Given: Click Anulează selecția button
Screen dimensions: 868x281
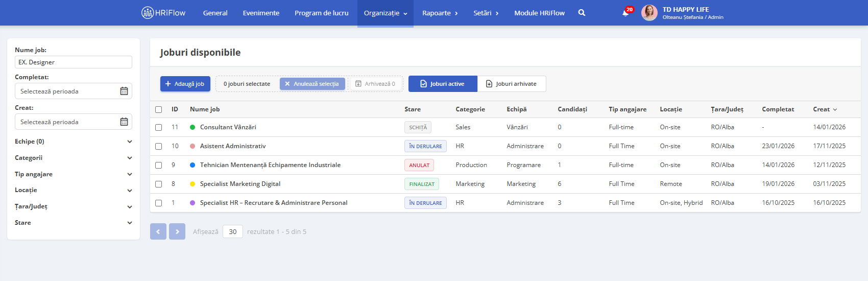Looking at the screenshot, I should (x=312, y=84).
